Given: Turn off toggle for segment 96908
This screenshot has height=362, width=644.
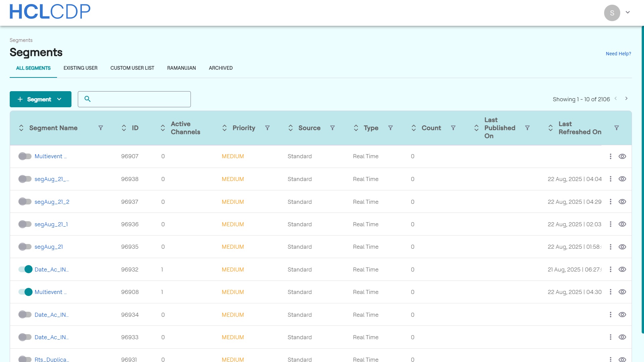Looking at the screenshot, I should click(25, 292).
